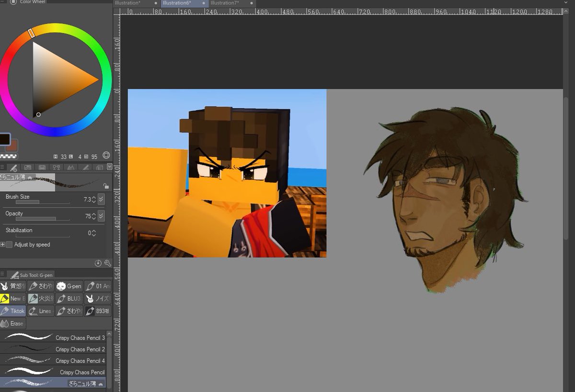The height and width of the screenshot is (392, 575).
Task: Click the Brush Size slider
Action: click(x=43, y=202)
